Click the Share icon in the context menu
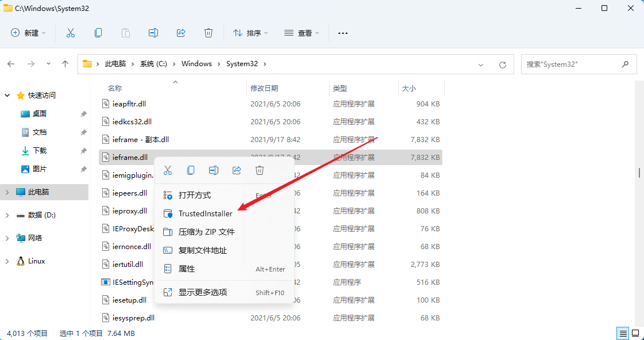644x340 pixels. point(237,170)
